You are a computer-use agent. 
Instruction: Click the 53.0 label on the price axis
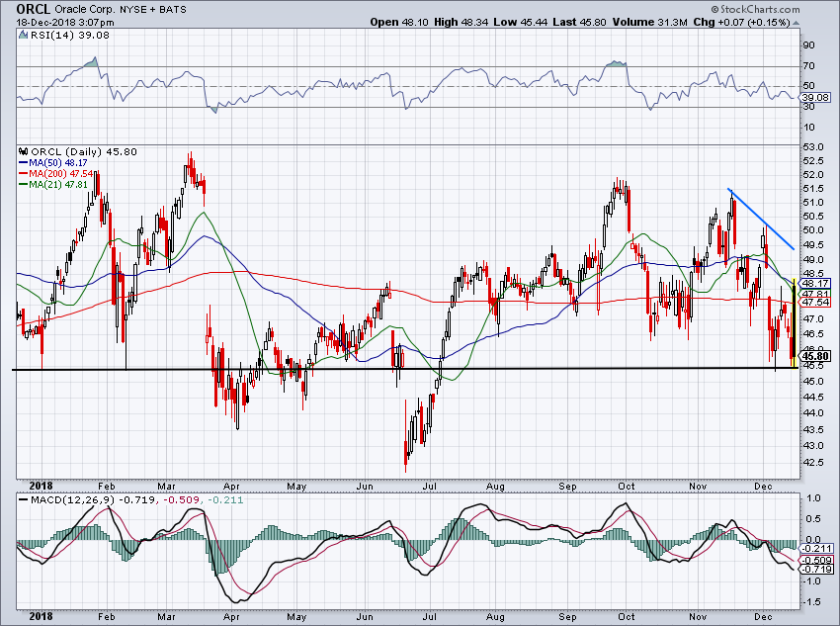click(812, 146)
